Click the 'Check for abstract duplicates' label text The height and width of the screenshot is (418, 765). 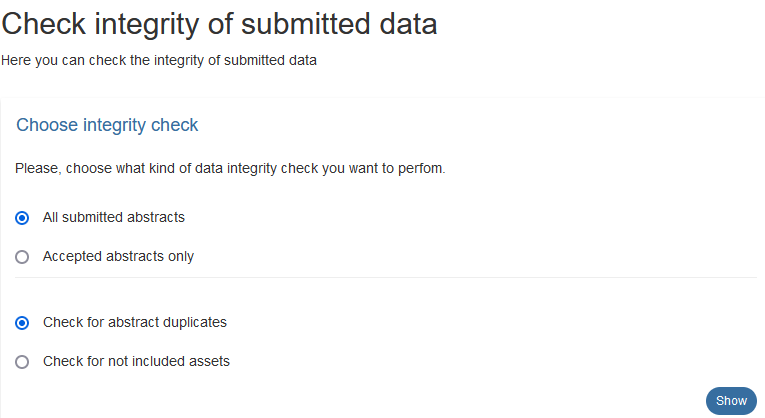coord(135,322)
